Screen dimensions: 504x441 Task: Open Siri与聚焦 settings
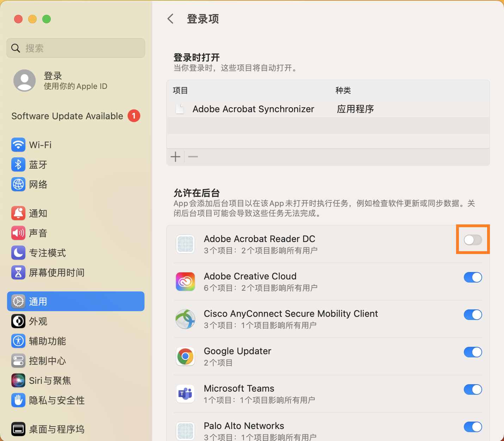point(49,380)
